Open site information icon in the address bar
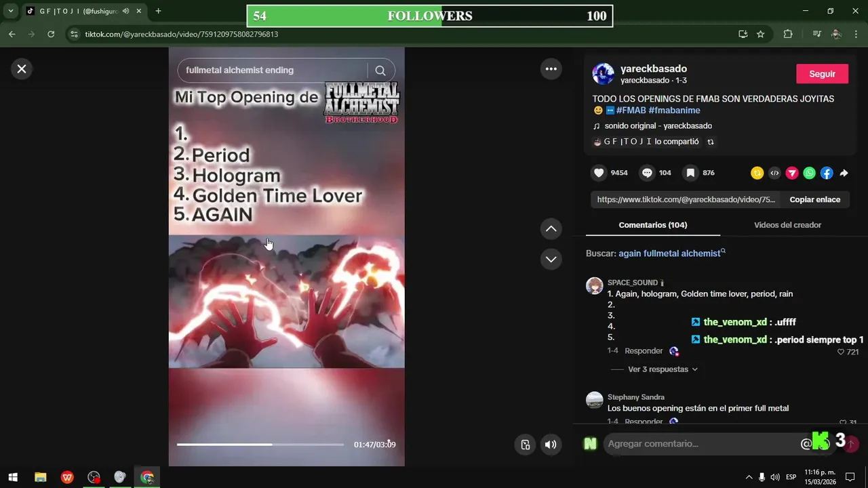This screenshot has width=868, height=488. pyautogui.click(x=75, y=34)
